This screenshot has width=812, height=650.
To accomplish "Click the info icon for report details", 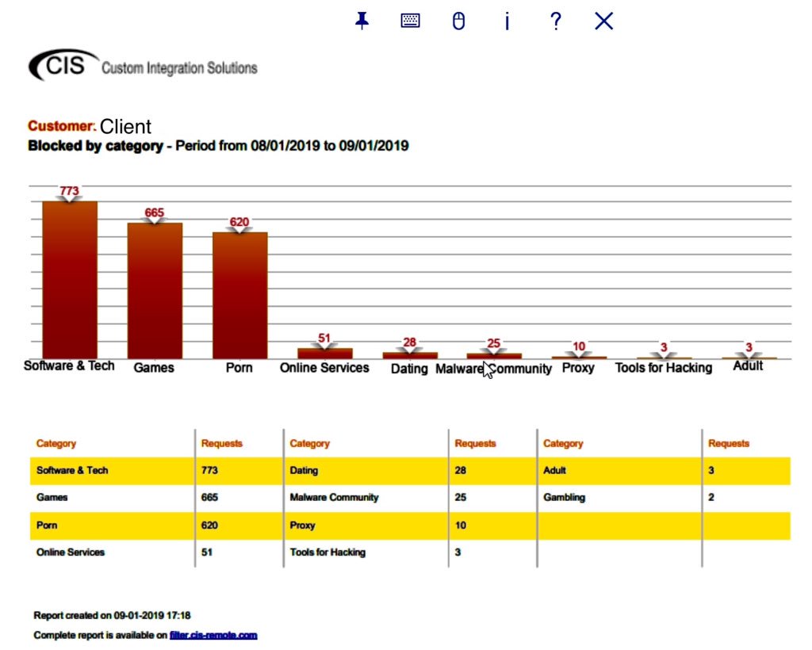I will pos(507,21).
